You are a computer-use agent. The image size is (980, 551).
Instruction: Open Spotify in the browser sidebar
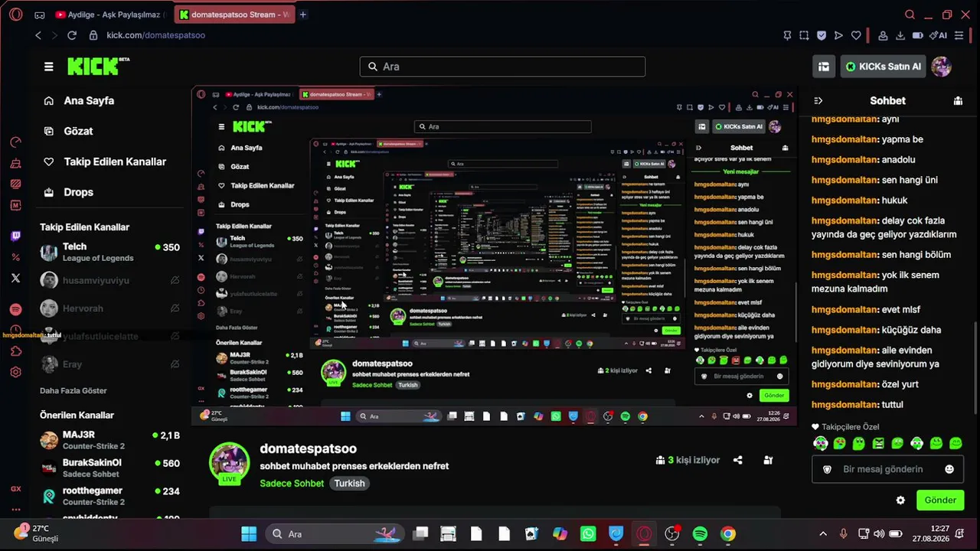[16, 309]
